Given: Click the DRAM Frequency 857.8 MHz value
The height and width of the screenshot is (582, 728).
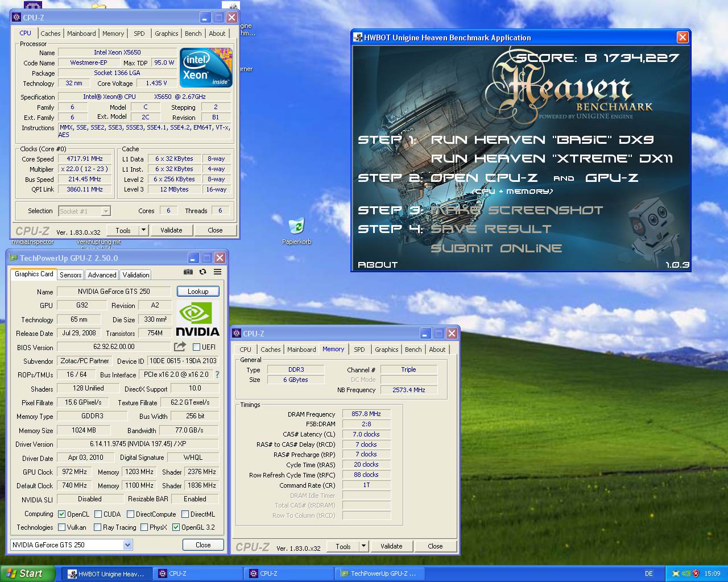Looking at the screenshot, I should (x=366, y=414).
